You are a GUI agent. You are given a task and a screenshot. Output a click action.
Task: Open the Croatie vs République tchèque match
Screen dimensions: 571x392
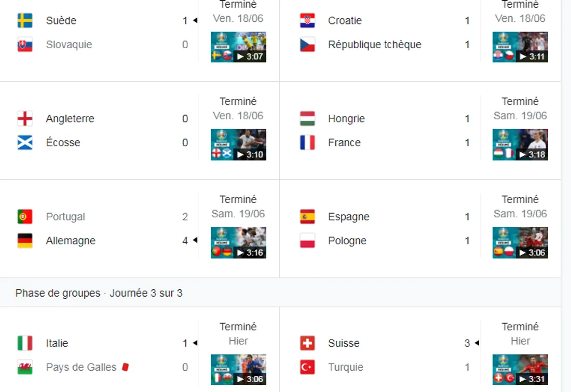(x=389, y=32)
